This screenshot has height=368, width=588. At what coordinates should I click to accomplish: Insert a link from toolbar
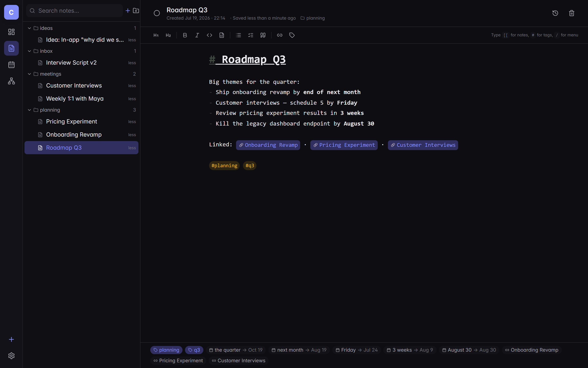[280, 35]
